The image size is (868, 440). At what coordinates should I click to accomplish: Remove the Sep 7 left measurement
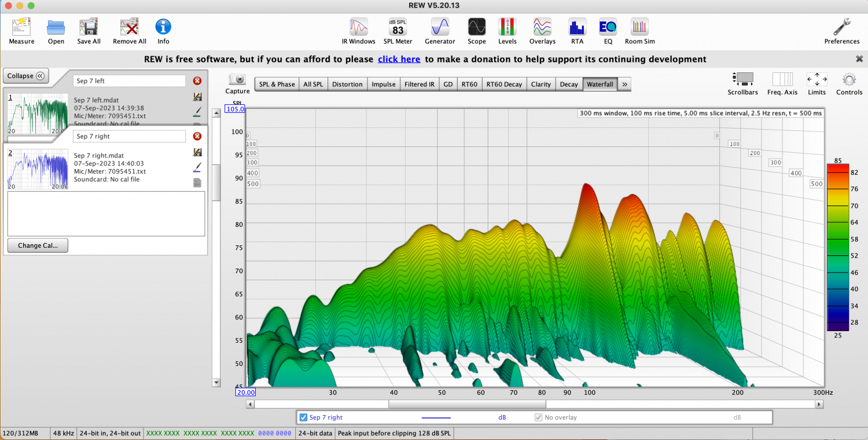pos(197,81)
